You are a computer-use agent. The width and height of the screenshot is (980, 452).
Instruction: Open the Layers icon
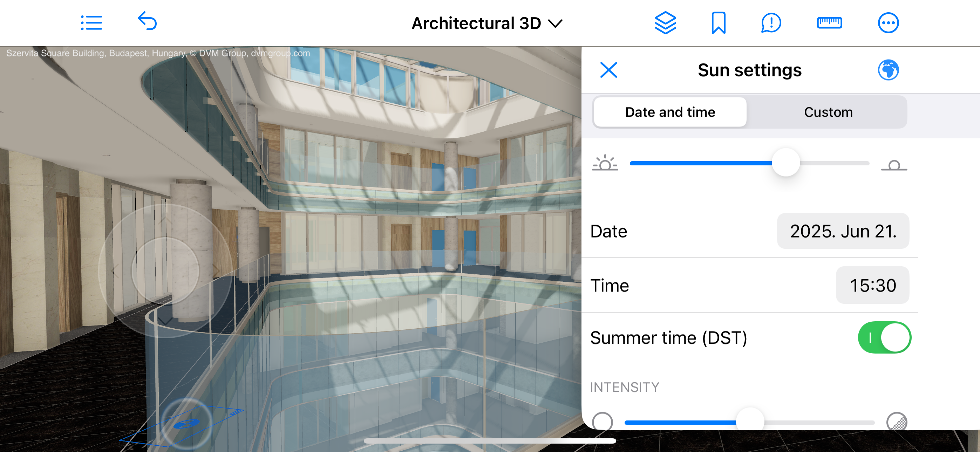pyautogui.click(x=665, y=23)
